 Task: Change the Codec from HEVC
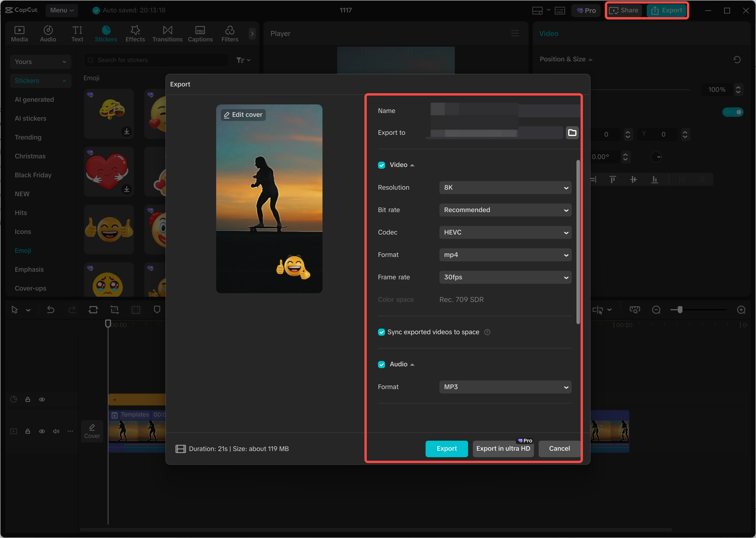coord(505,232)
